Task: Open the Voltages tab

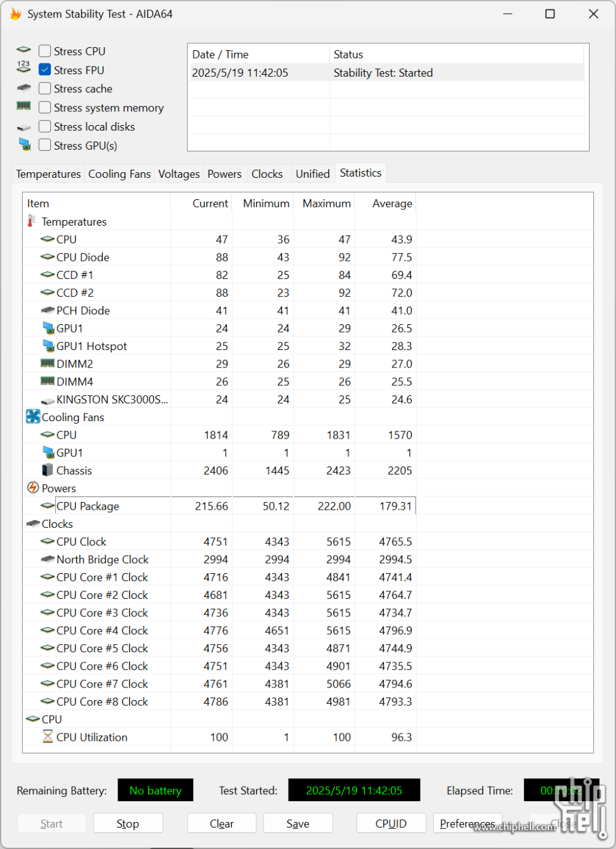Action: [x=179, y=174]
